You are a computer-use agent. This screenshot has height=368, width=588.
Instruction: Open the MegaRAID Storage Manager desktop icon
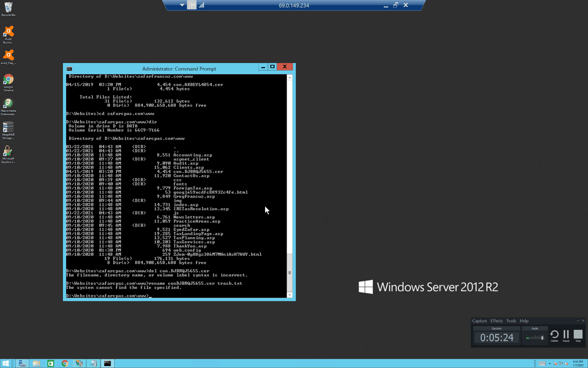8,131
